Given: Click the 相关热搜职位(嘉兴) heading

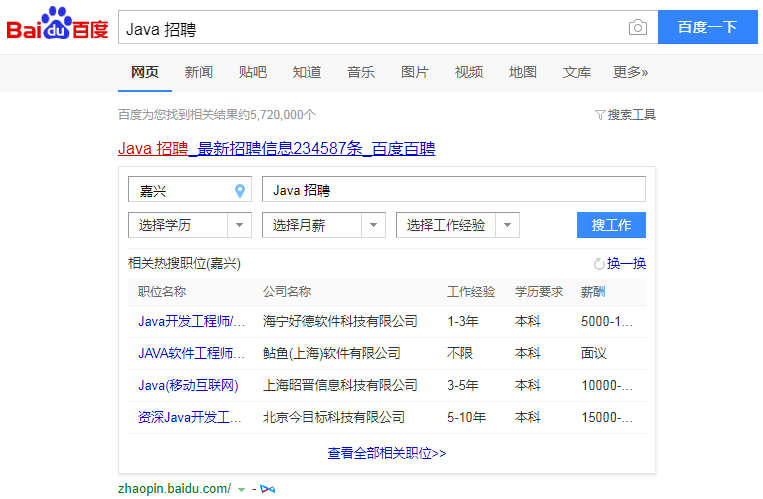Looking at the screenshot, I should click(x=184, y=264).
